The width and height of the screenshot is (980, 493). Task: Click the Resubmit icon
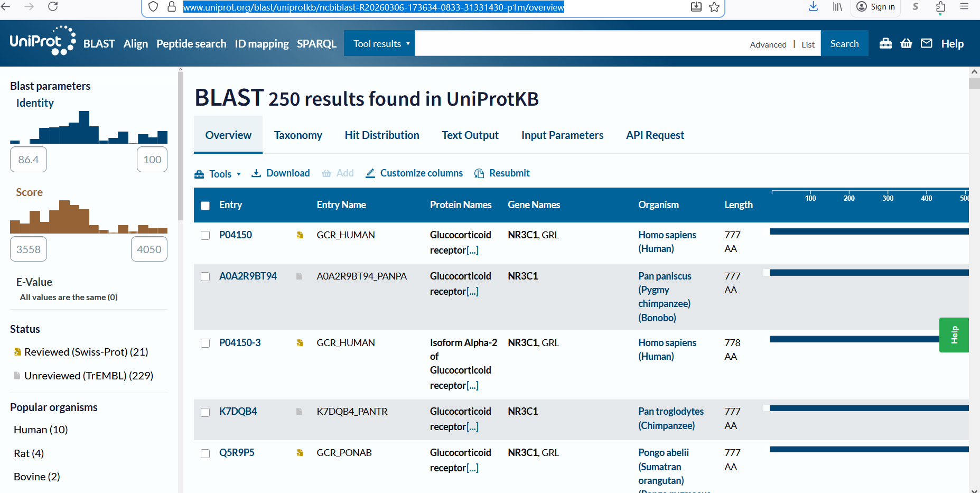point(479,173)
